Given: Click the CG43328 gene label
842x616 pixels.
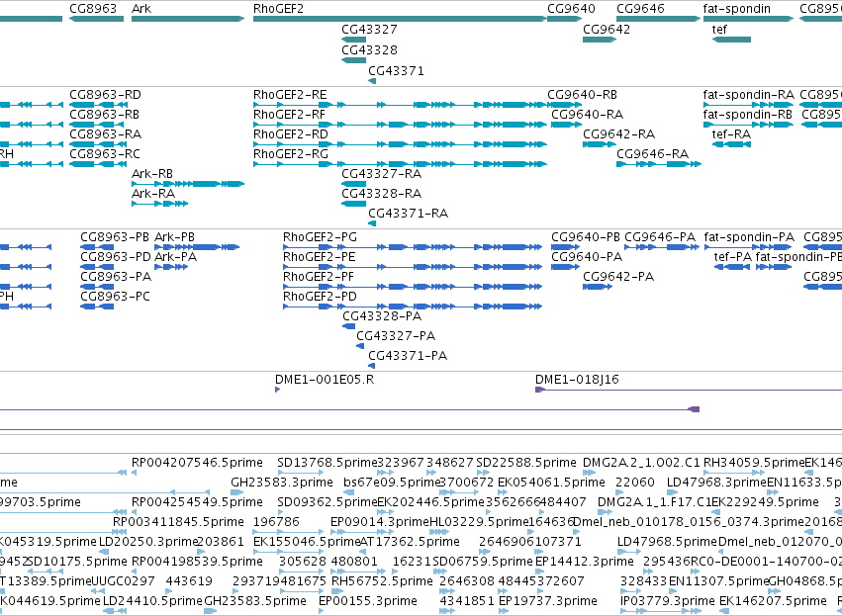Looking at the screenshot, I should [369, 49].
